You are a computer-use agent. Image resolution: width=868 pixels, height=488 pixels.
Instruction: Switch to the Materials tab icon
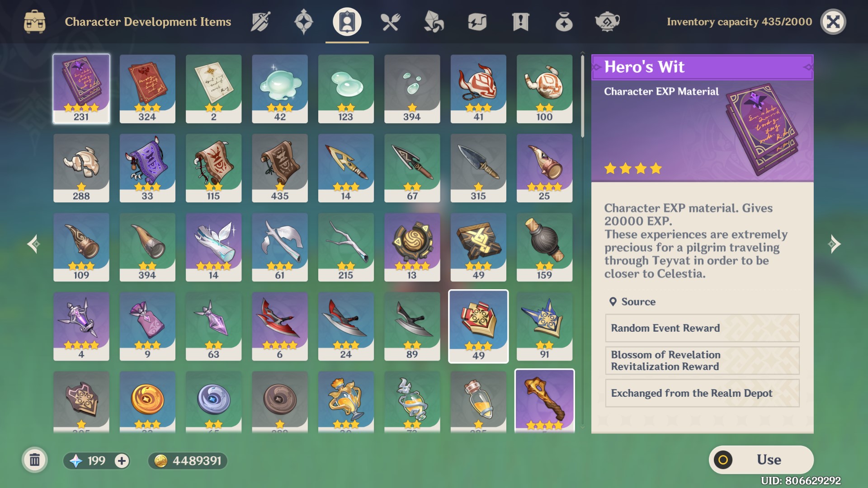(434, 22)
